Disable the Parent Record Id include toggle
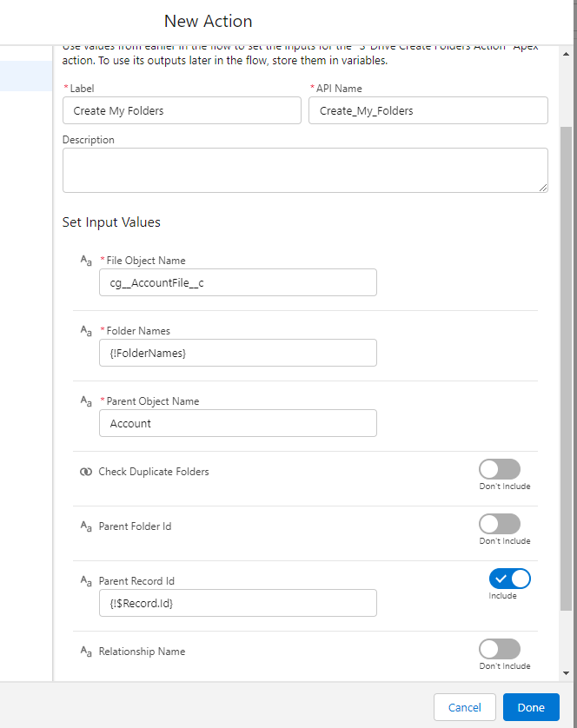The height and width of the screenshot is (728, 577). click(x=509, y=579)
